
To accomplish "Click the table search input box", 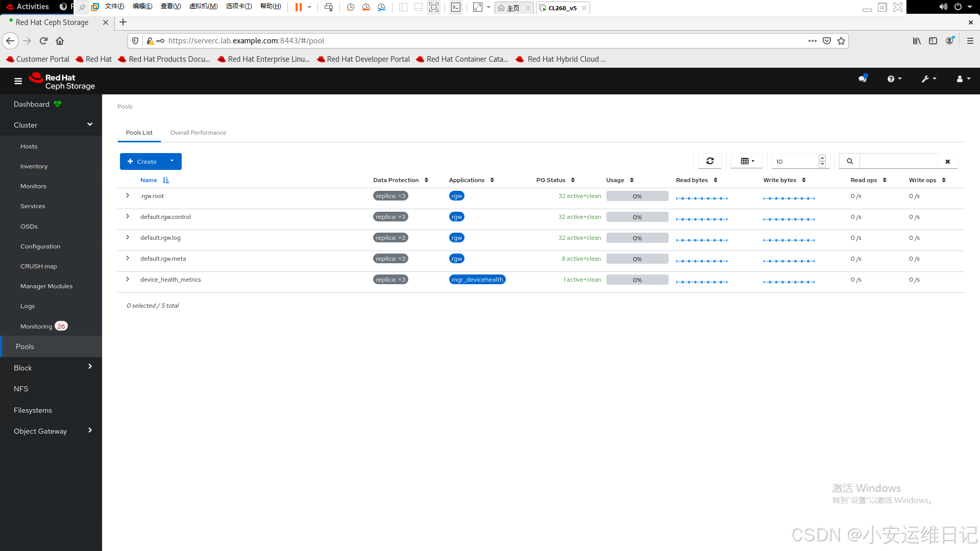I will [899, 161].
